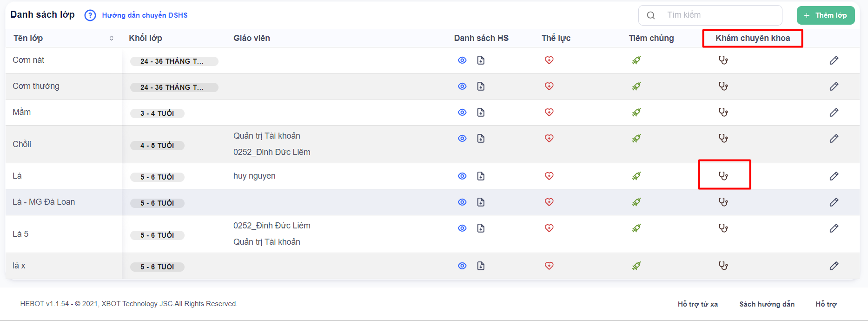
Task: Click the Khám chuyên khoa column header
Action: click(x=752, y=38)
